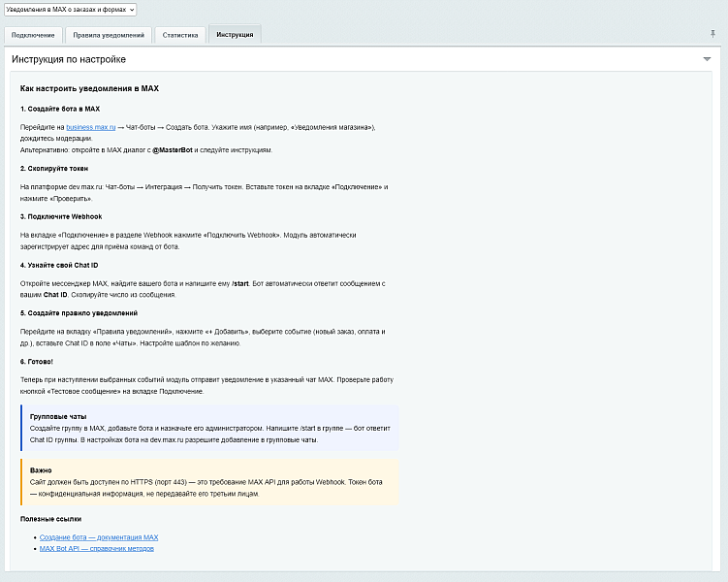Collapse the Инструкция по настройке section arrow

[707, 59]
